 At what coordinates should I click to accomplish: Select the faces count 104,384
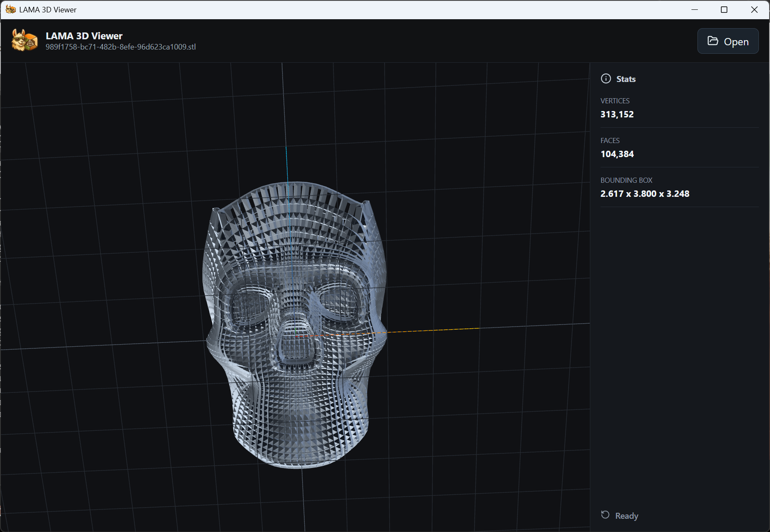tap(617, 154)
